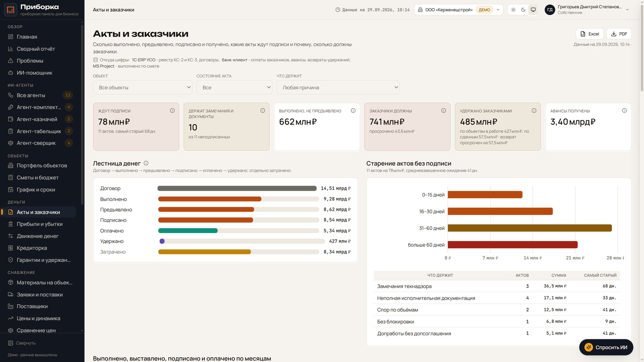Open user menu Григорьев Дмитрий
The image size is (644, 362).
(587, 10)
